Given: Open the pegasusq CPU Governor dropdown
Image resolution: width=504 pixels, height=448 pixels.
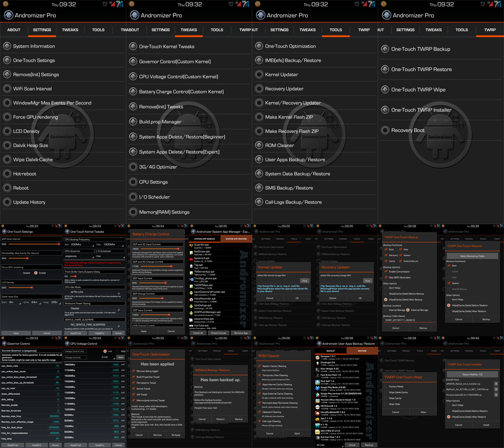Looking at the screenshot, I should [x=79, y=257].
